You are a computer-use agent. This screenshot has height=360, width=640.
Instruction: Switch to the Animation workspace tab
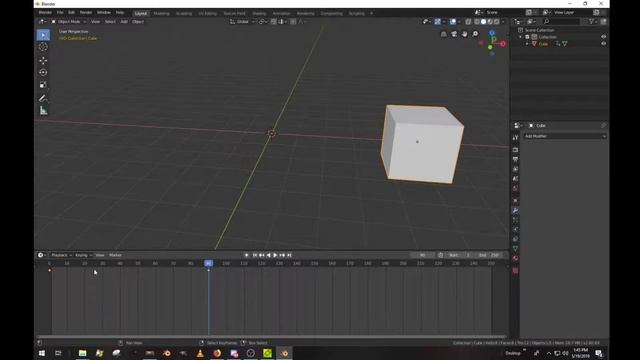tap(281, 13)
